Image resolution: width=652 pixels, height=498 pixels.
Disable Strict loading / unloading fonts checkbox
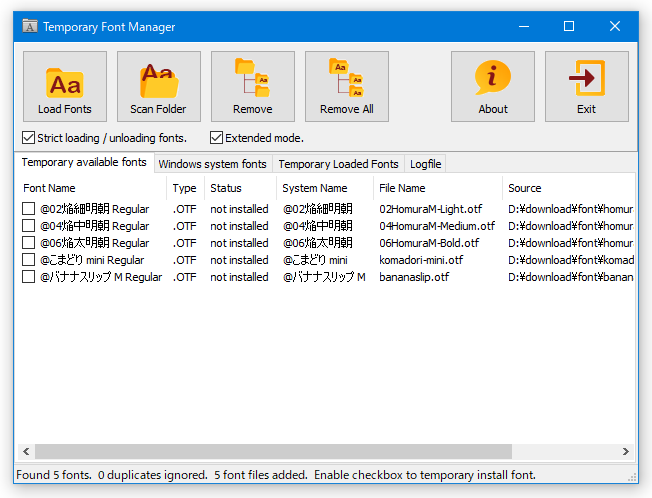coord(28,138)
